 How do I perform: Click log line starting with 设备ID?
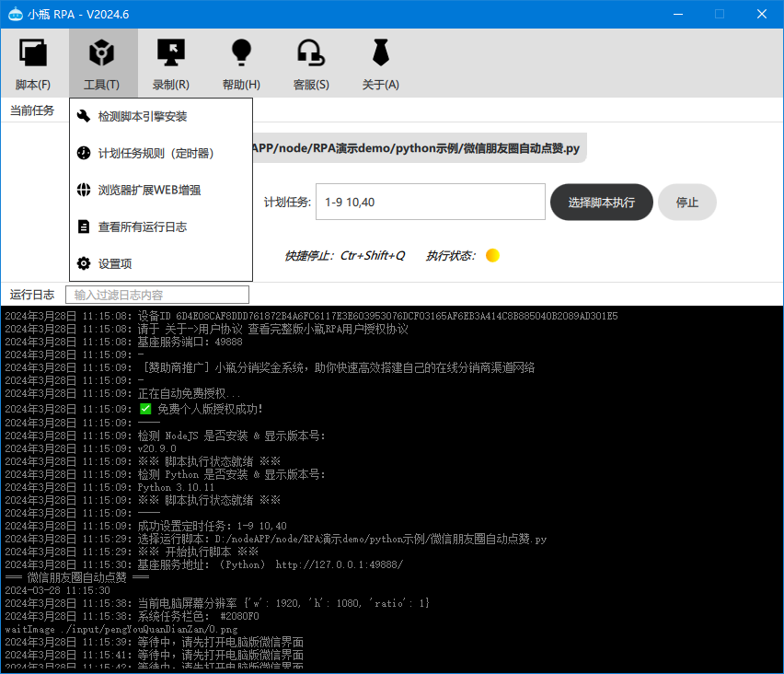click(x=312, y=316)
